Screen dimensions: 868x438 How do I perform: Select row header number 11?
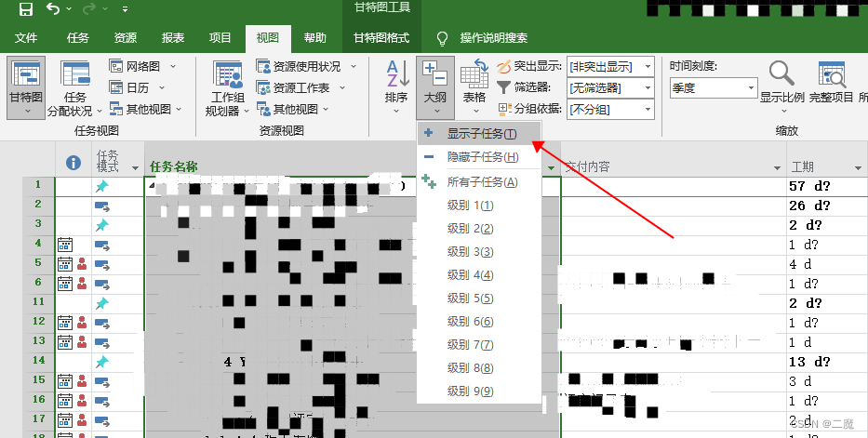pos(38,302)
